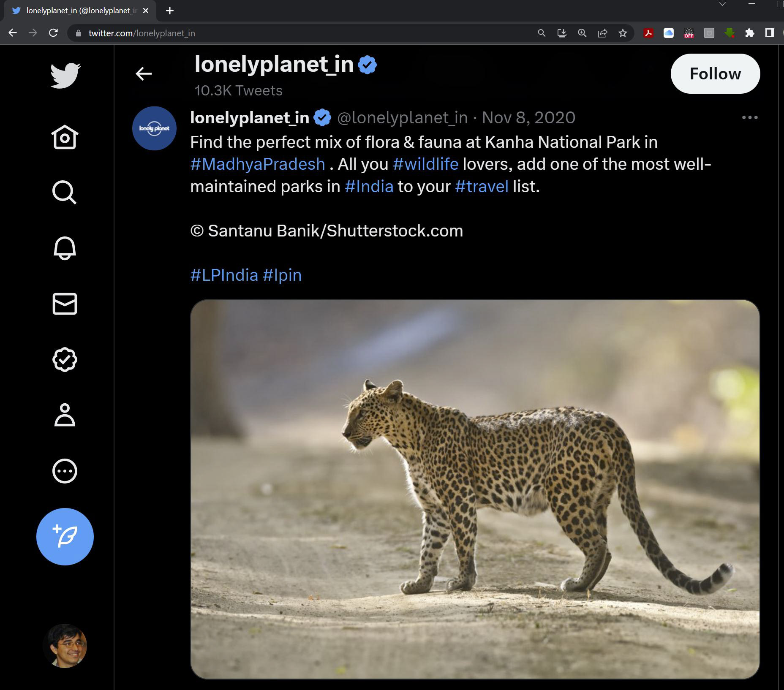Reload the page
This screenshot has height=690, width=784.
coord(53,33)
